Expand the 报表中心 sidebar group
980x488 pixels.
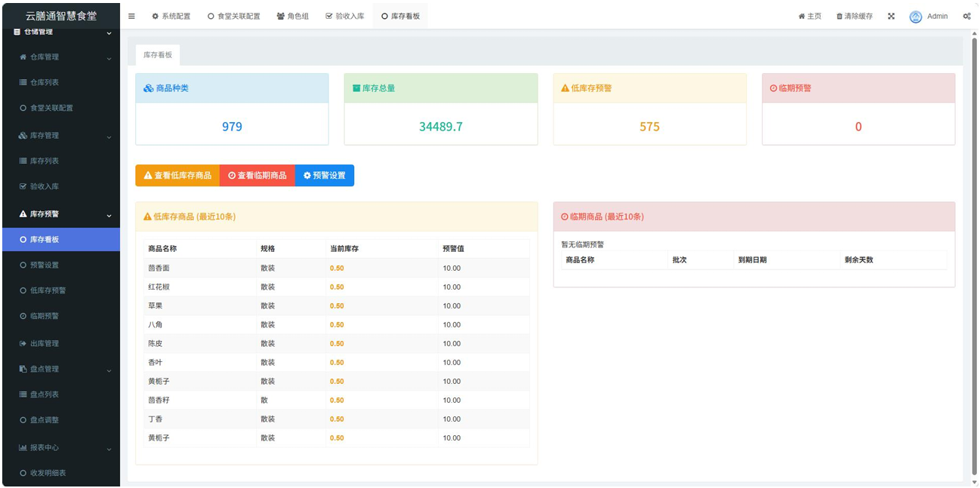coord(109,448)
